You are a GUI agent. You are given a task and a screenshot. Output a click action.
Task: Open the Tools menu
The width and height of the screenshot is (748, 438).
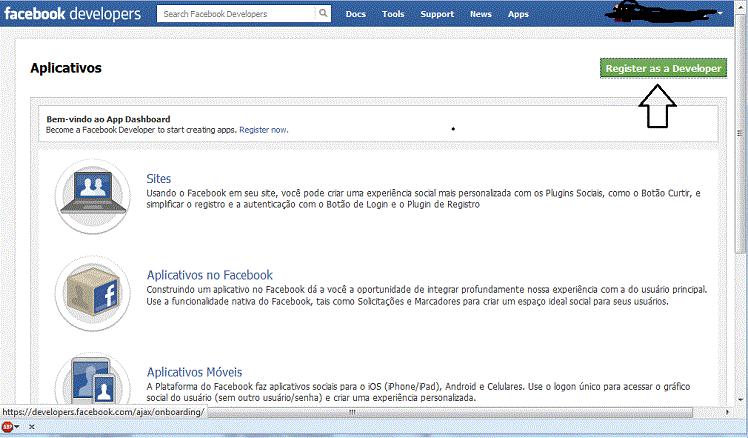click(393, 14)
